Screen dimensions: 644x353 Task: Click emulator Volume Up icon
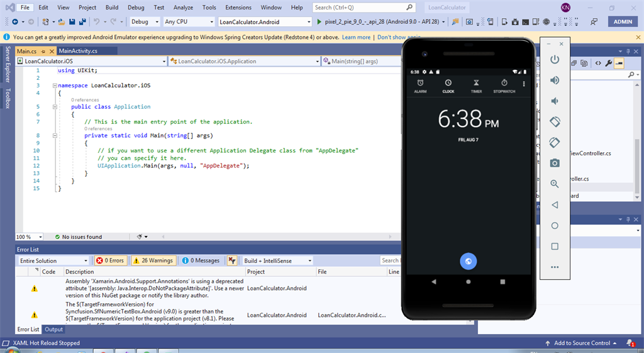coord(555,80)
